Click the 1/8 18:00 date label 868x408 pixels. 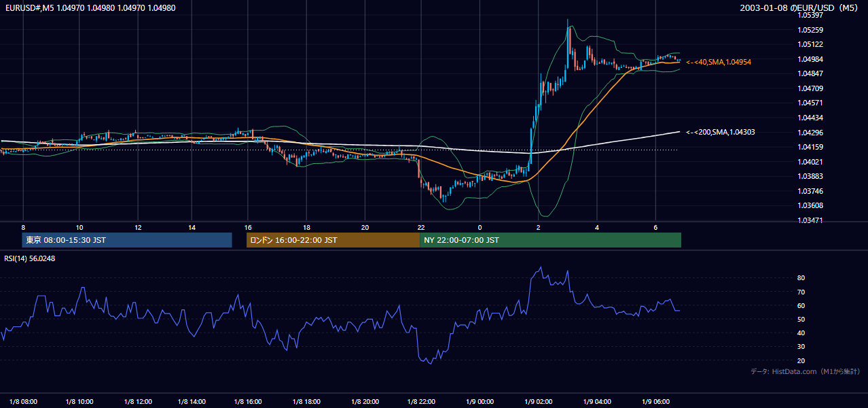point(306,401)
